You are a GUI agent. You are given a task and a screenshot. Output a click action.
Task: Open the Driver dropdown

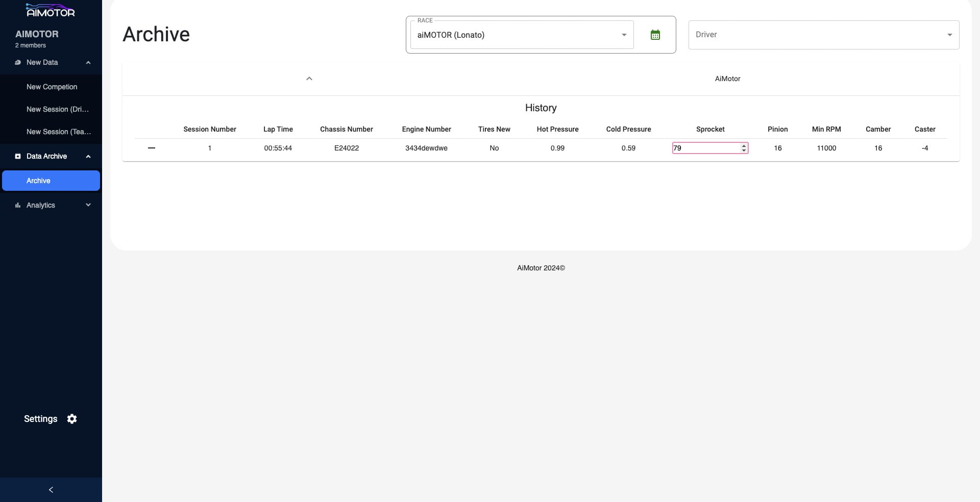pyautogui.click(x=823, y=35)
